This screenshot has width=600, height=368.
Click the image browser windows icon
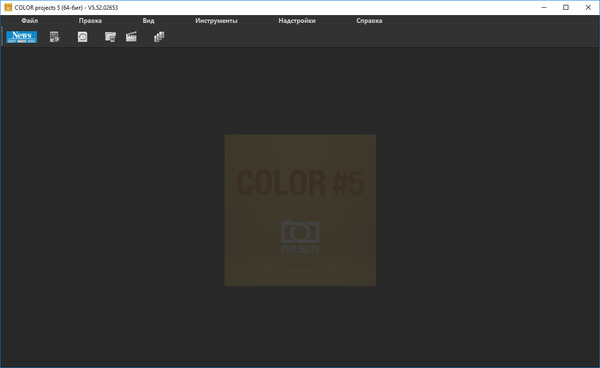[x=110, y=37]
